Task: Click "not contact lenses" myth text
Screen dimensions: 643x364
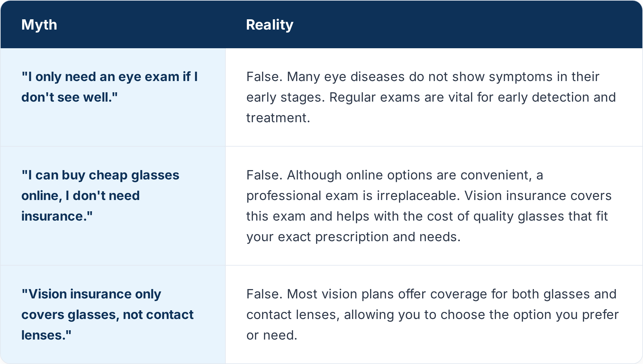Action: coord(107,325)
